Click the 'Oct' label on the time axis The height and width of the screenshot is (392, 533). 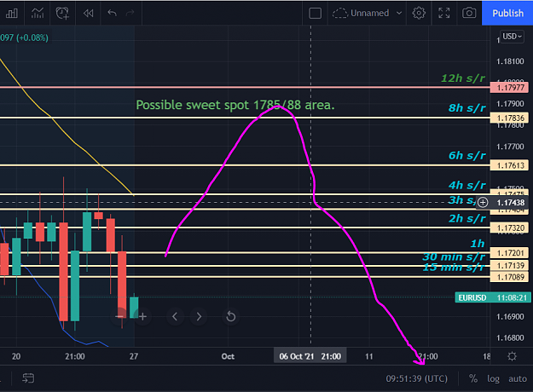228,356
